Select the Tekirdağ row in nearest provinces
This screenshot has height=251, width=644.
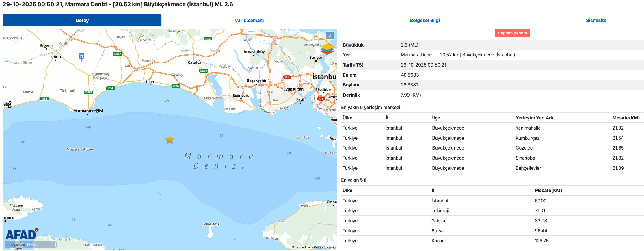pyautogui.click(x=440, y=211)
